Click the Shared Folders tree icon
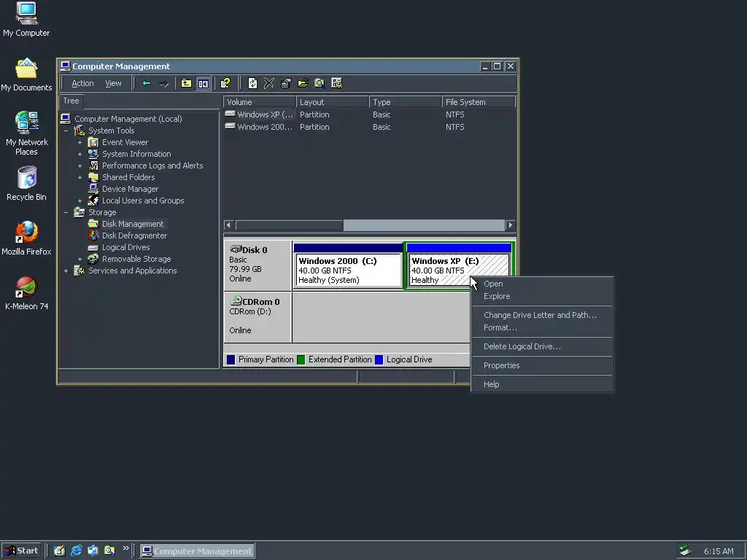The width and height of the screenshot is (747, 560). [93, 177]
